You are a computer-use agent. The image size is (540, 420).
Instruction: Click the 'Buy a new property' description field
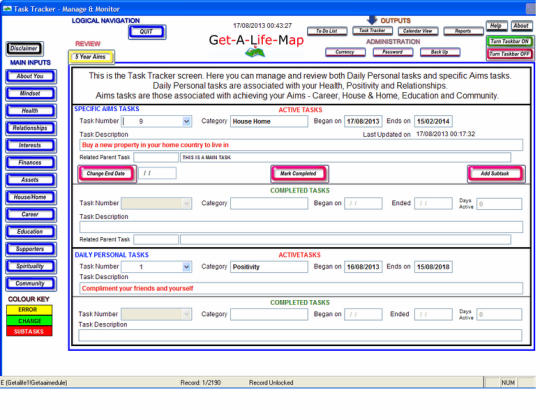pyautogui.click(x=301, y=145)
